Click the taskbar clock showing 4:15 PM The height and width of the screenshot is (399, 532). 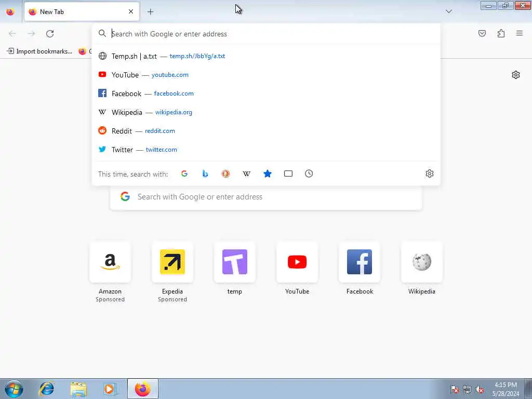506,389
